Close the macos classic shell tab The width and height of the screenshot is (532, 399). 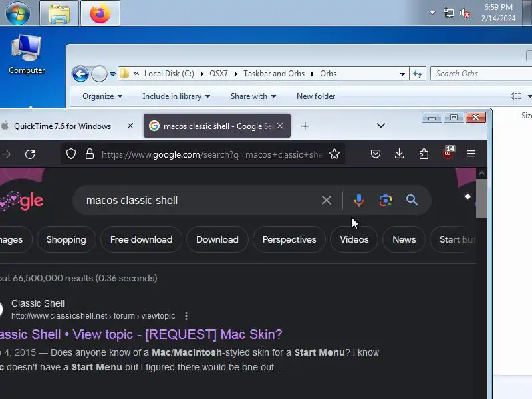coord(280,126)
